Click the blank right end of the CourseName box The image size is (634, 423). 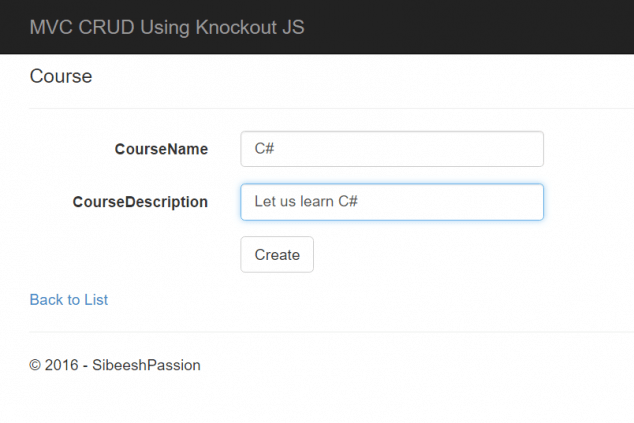pyautogui.click(x=500, y=149)
